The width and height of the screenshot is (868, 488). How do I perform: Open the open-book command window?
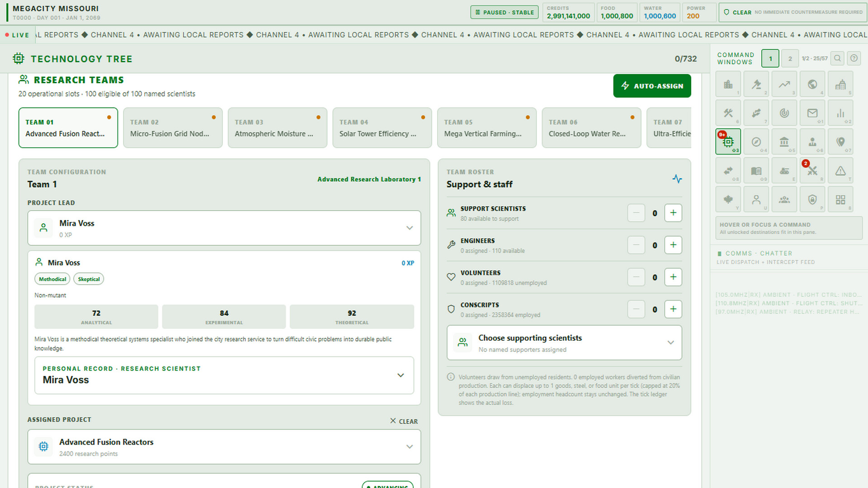[x=756, y=171]
